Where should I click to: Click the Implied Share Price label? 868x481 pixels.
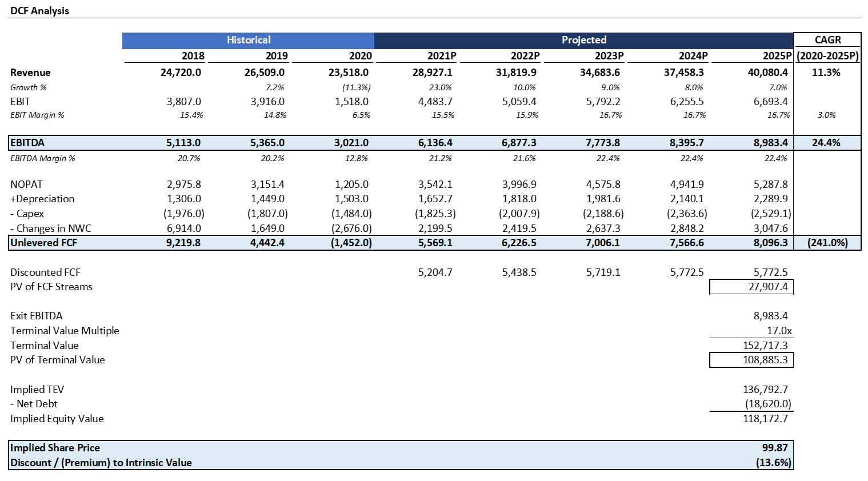(x=55, y=448)
